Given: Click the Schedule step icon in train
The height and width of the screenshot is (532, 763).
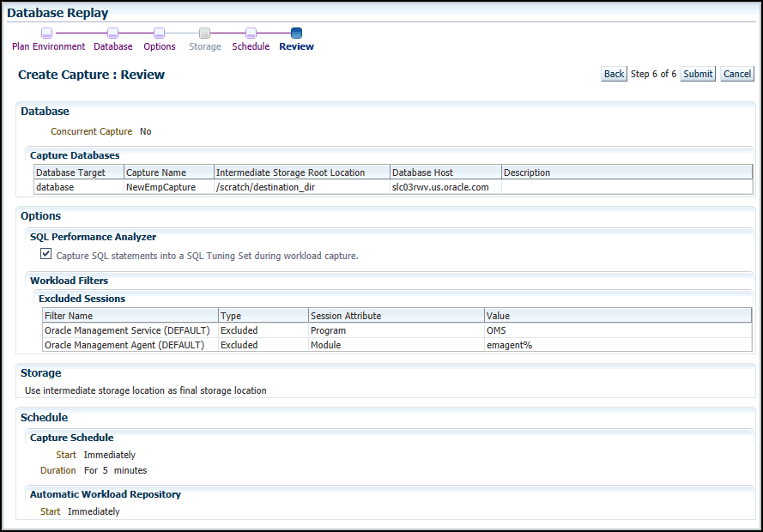Looking at the screenshot, I should (x=251, y=33).
